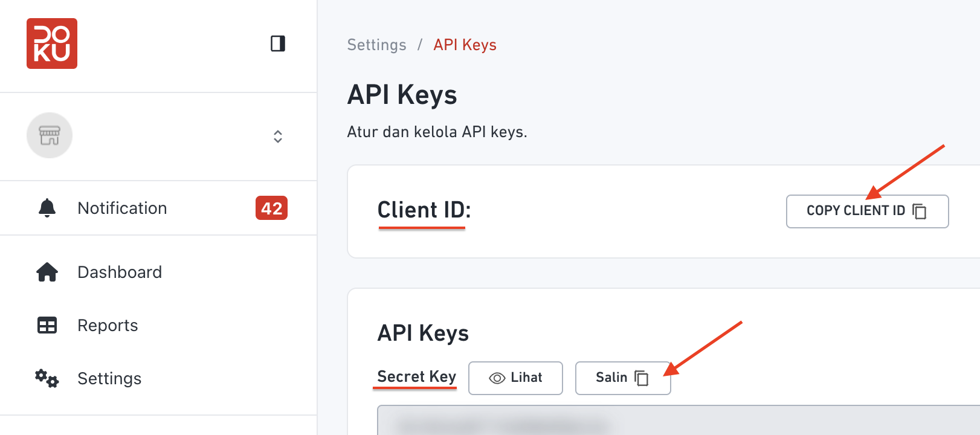Click the store avatar icon

tap(50, 135)
